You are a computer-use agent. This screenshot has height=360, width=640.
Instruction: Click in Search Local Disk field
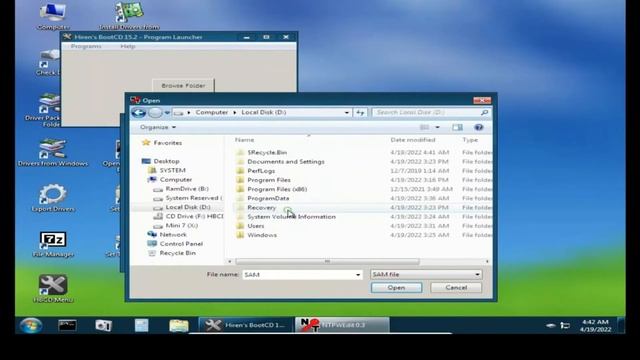(x=426, y=112)
